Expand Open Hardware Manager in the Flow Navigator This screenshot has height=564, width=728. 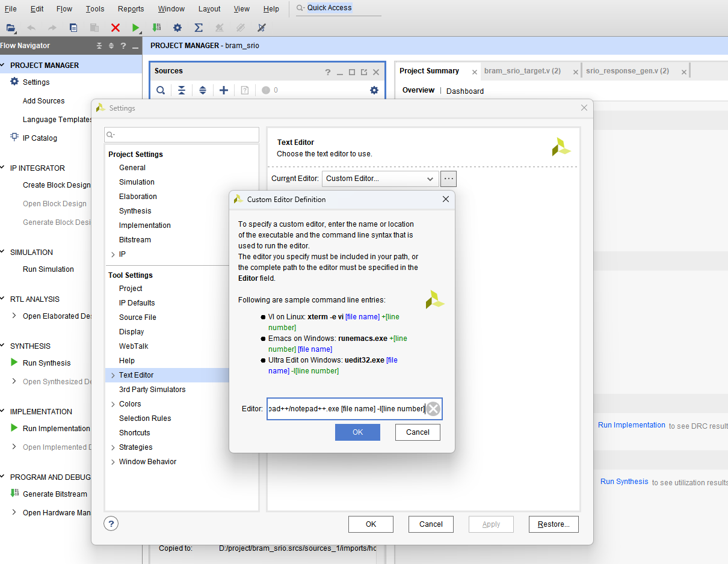click(x=14, y=512)
